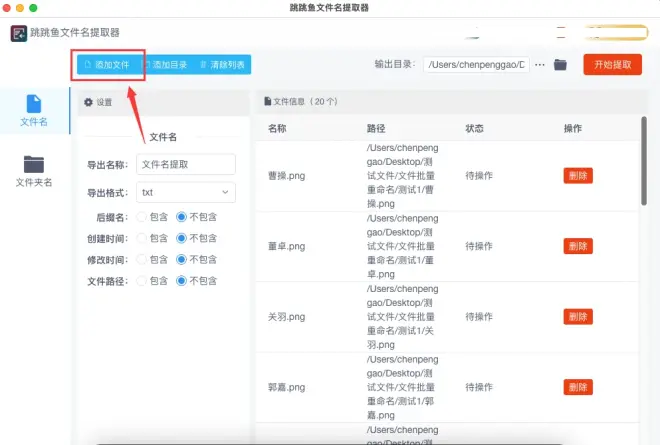This screenshot has height=445, width=660.
Task: Click 待操作 status in 曹操.png row
Action: [x=479, y=176]
